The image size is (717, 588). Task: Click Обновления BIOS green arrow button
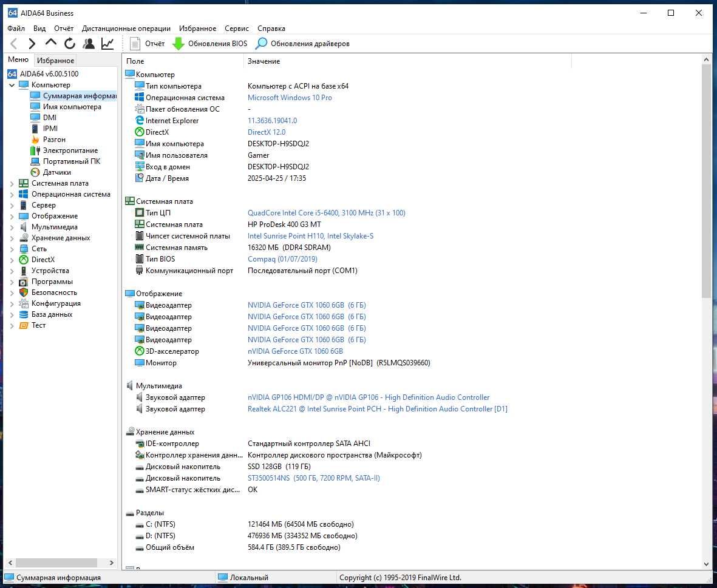(210, 44)
